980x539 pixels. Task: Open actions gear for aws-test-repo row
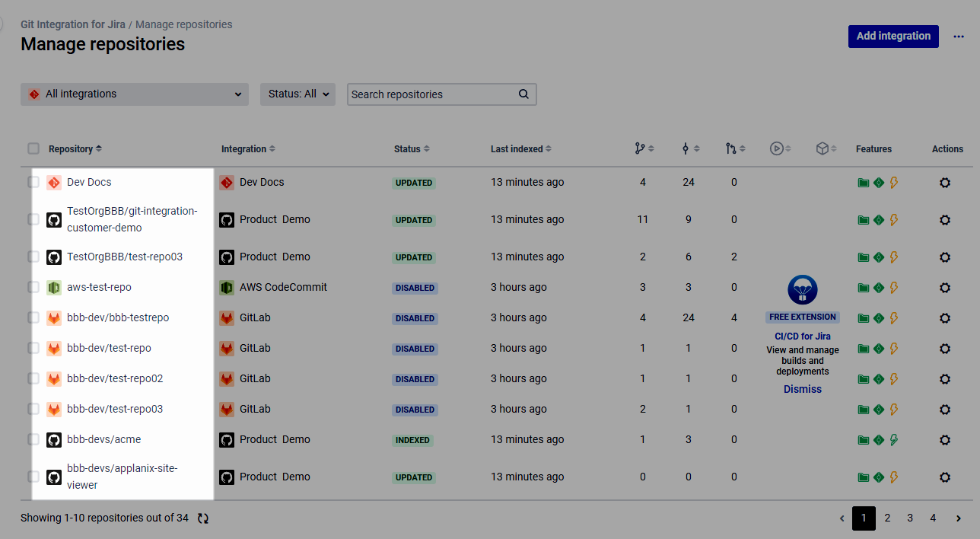(945, 288)
